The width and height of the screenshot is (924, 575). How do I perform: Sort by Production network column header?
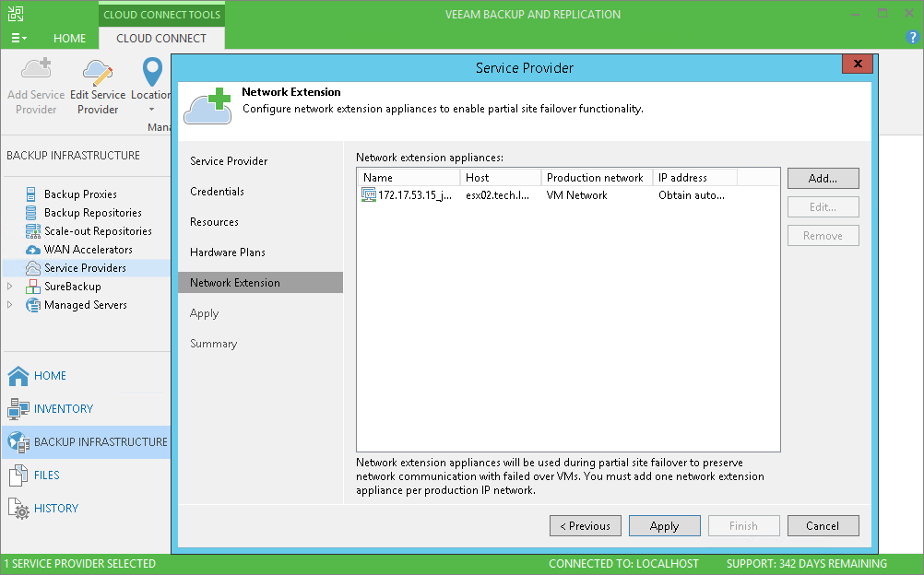[x=597, y=177]
